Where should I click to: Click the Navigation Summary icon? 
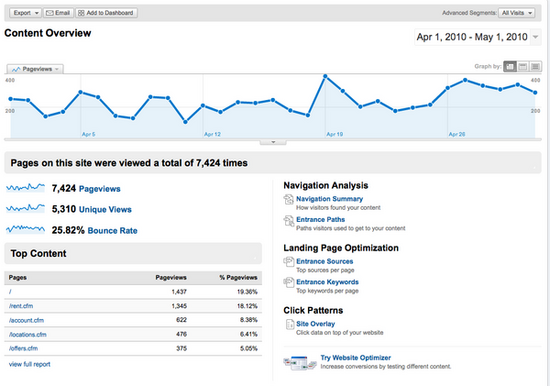[288, 200]
